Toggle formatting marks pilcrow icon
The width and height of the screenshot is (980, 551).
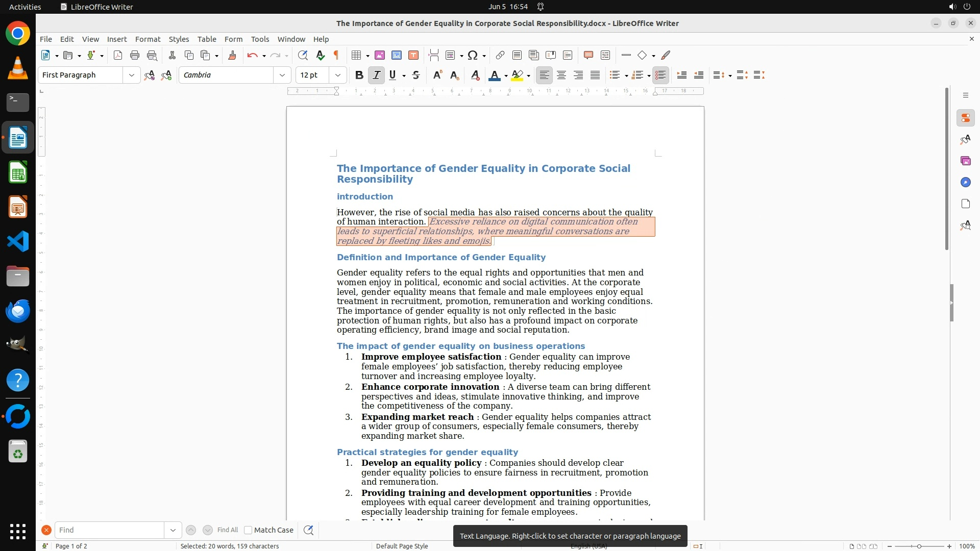coord(336,55)
